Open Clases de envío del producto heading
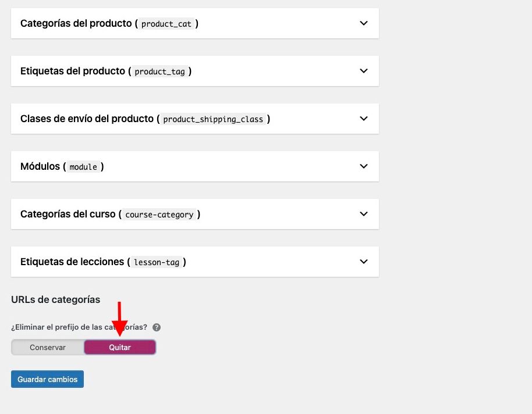The image size is (532, 414). [145, 119]
